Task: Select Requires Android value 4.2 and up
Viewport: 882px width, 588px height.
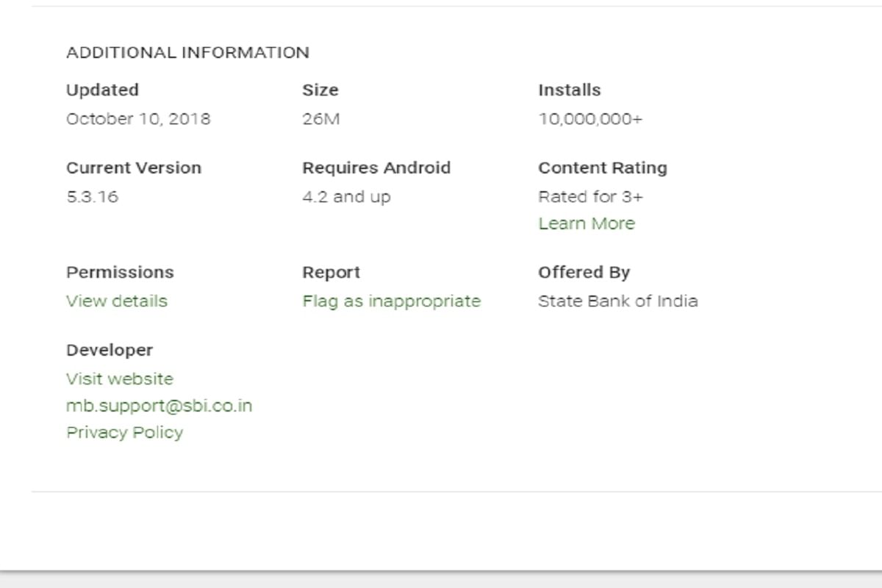Action: point(347,196)
